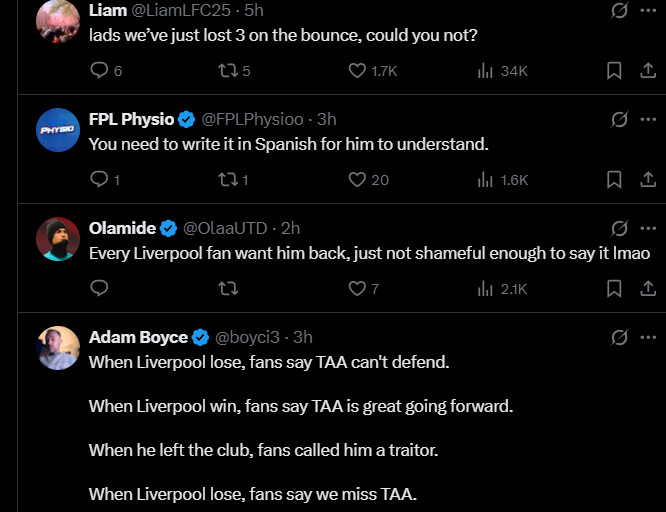View analytics on Olamide's 2.1K-view tweet

(487, 289)
